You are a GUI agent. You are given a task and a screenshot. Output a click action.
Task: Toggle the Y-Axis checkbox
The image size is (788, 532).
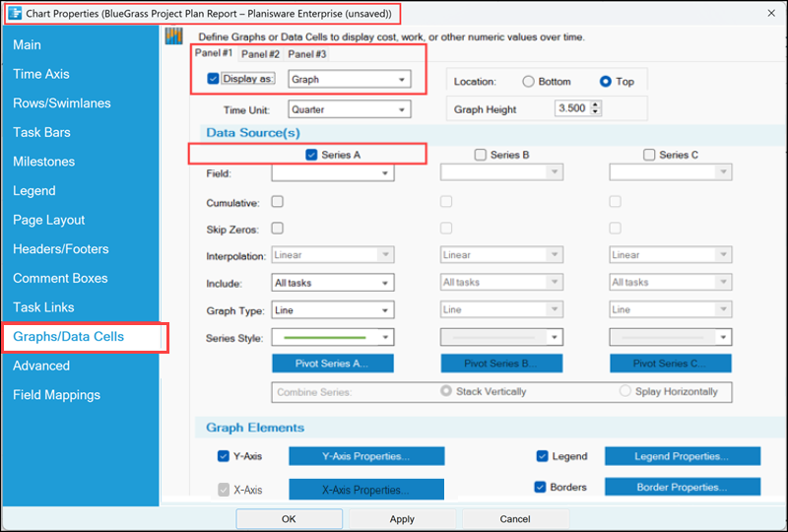(224, 456)
